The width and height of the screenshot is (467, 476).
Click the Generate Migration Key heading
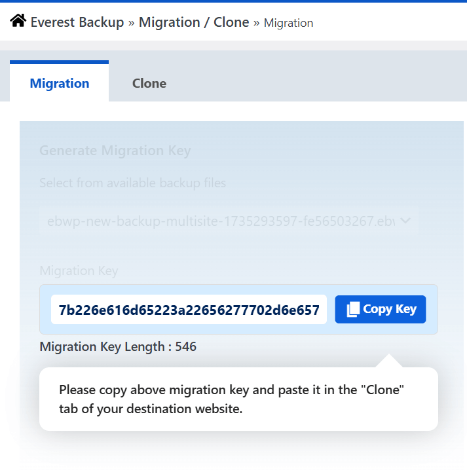(x=115, y=151)
